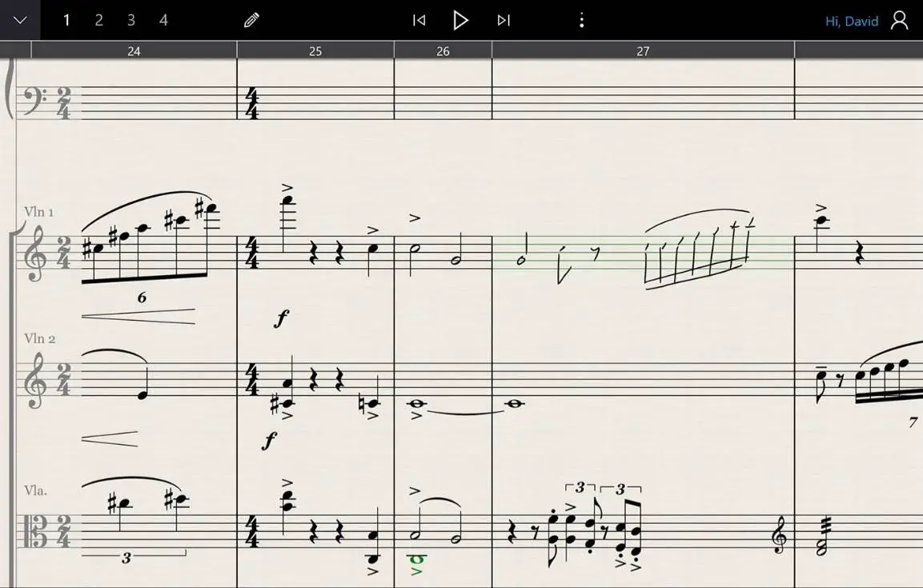Switch to page tab 1
Viewport: 923px width, 588px height.
66,21
